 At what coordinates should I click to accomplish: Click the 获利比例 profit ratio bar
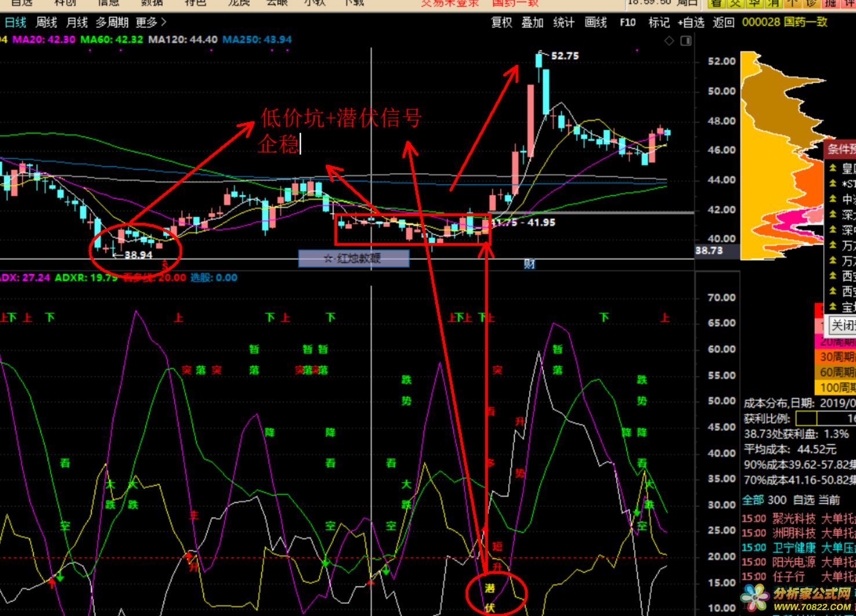pyautogui.click(x=826, y=418)
